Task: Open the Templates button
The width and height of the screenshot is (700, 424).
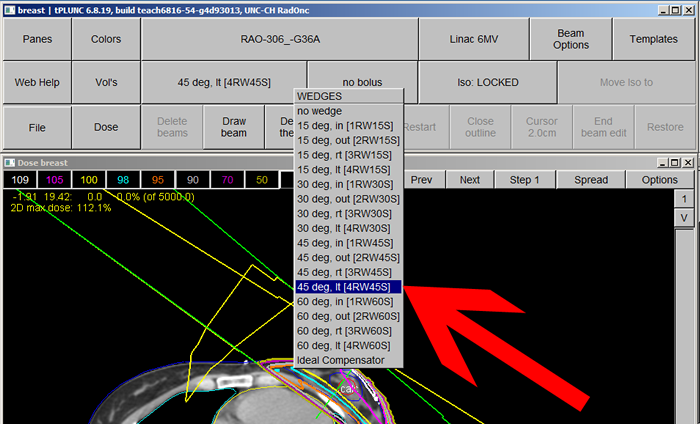Action: pyautogui.click(x=653, y=40)
